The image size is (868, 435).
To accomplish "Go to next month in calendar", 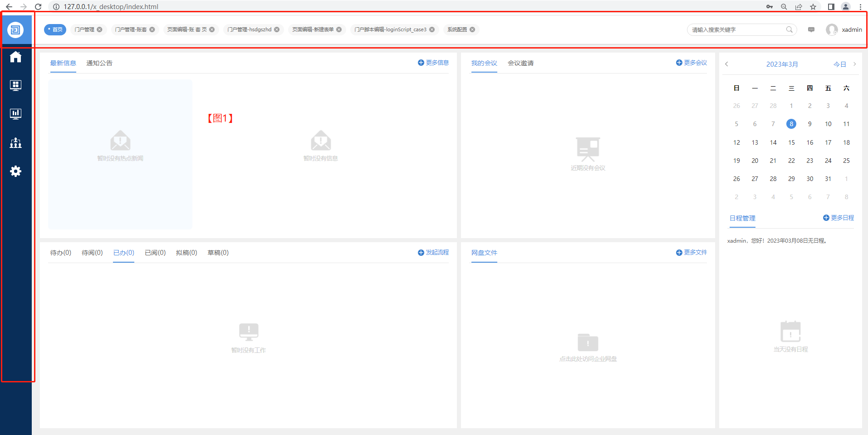I will [x=854, y=64].
